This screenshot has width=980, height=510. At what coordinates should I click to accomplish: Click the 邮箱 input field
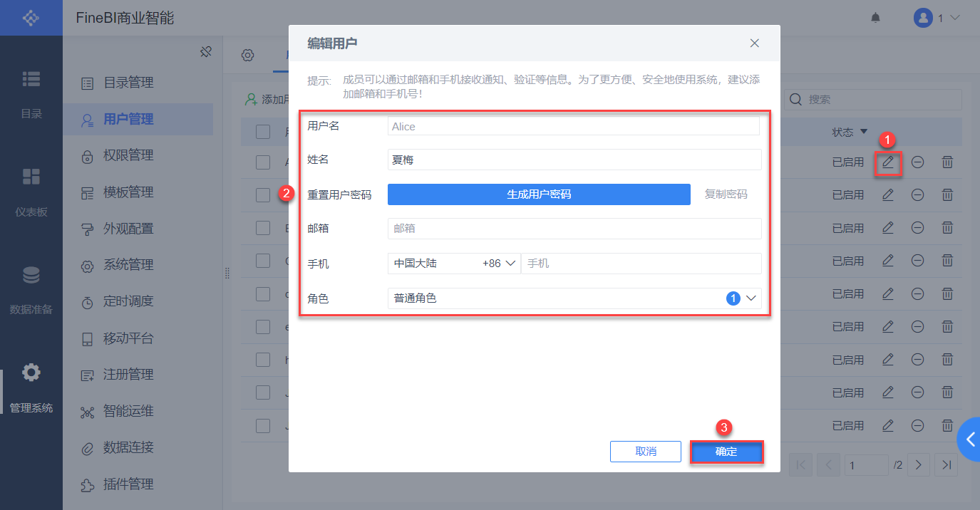pyautogui.click(x=574, y=229)
